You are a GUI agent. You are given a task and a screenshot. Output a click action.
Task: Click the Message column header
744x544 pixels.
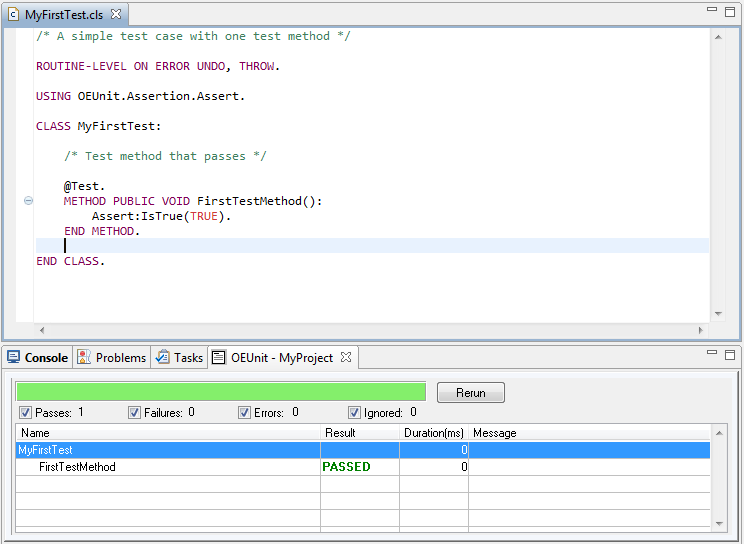pos(589,433)
